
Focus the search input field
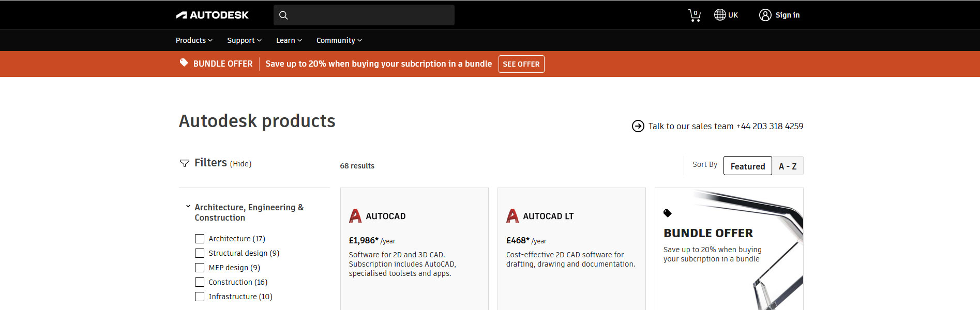364,15
